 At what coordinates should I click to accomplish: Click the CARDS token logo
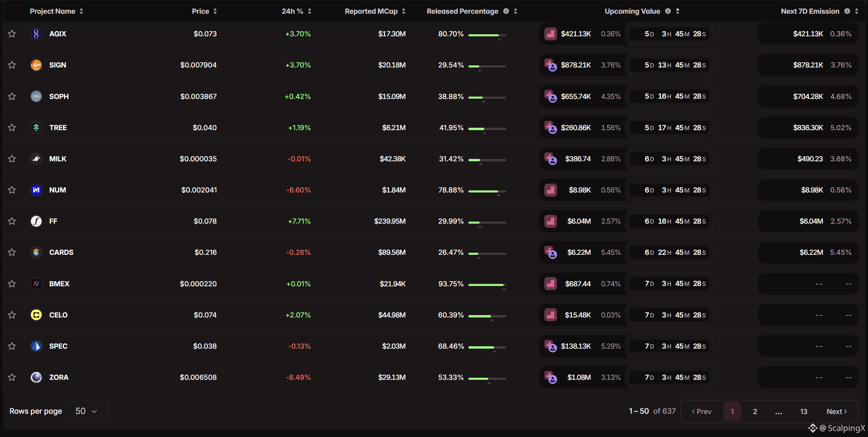click(36, 252)
